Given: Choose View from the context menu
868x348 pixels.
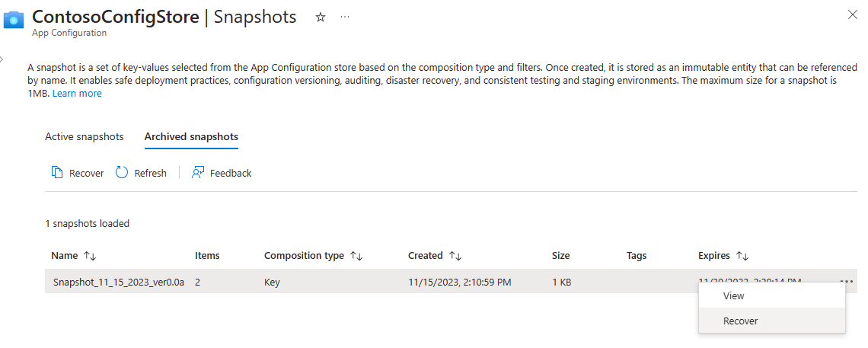Looking at the screenshot, I should click(734, 295).
